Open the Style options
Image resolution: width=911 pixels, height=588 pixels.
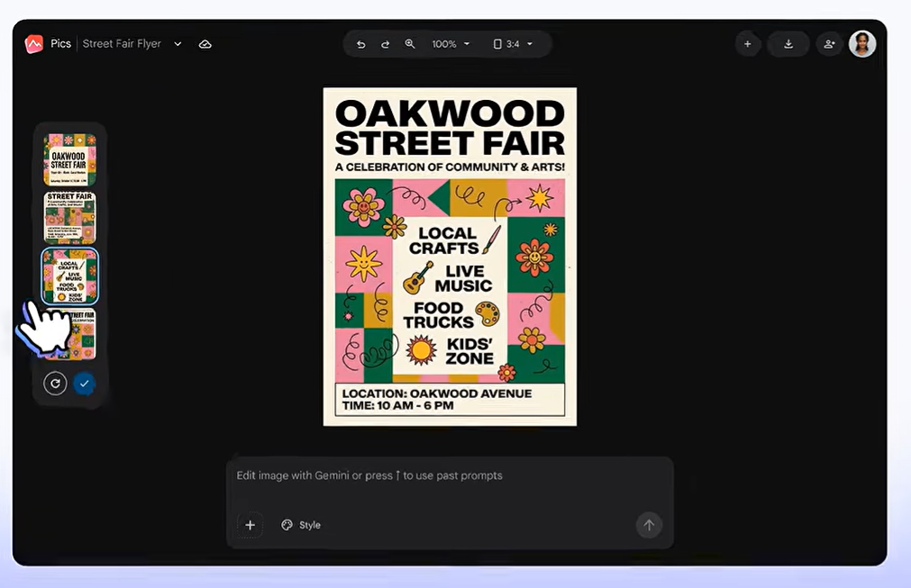[301, 525]
